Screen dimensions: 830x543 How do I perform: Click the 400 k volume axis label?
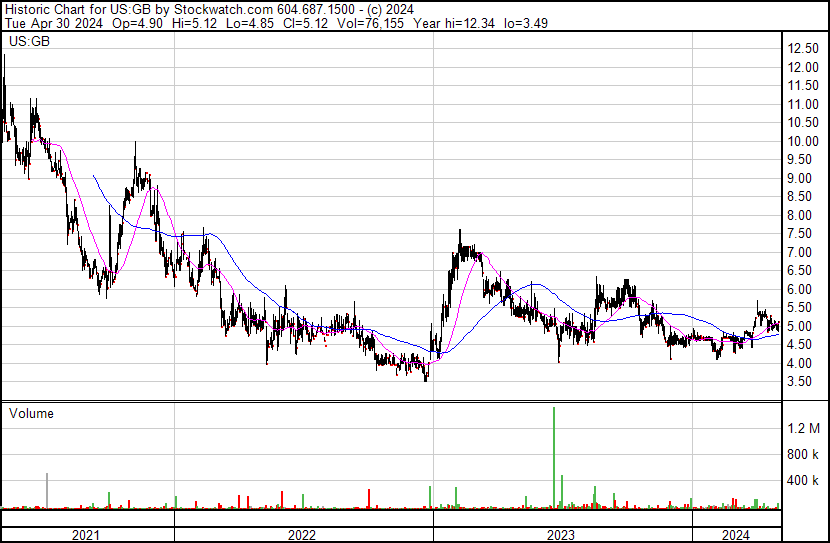coord(803,481)
